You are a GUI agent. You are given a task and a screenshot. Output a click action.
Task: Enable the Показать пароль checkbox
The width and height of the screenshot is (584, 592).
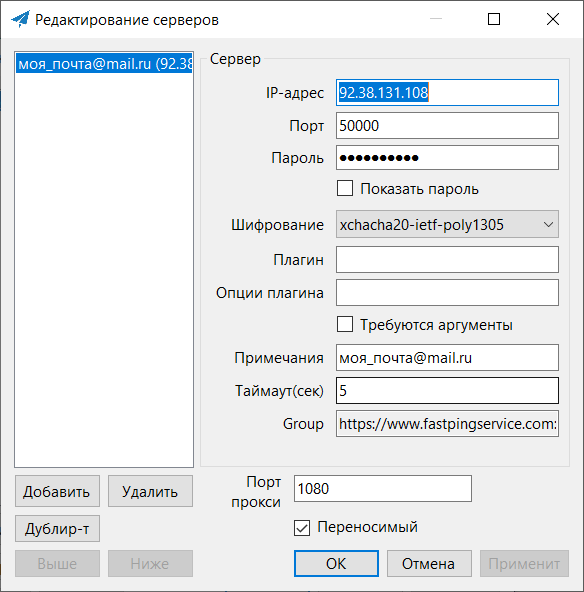click(345, 188)
